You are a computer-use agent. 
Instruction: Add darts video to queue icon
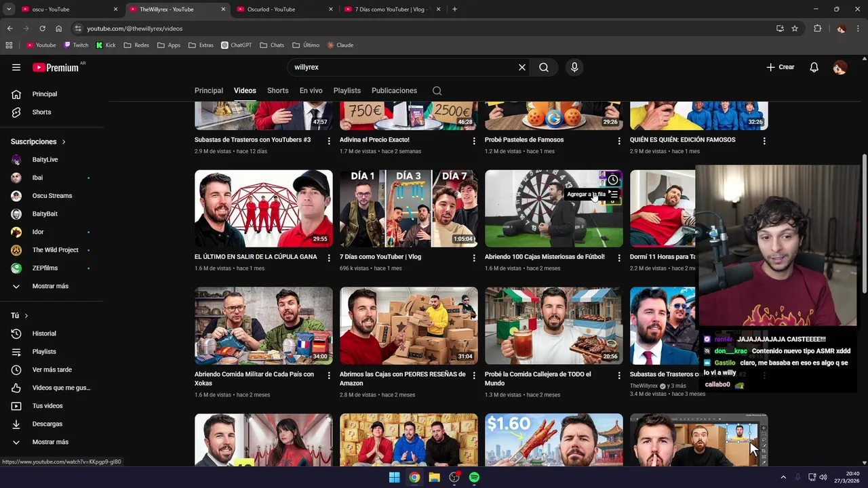tap(613, 195)
